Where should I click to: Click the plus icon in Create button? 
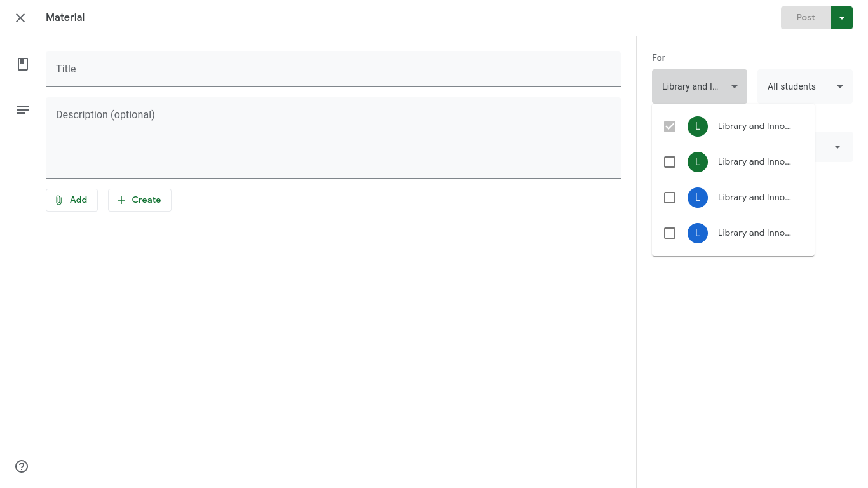(x=121, y=200)
